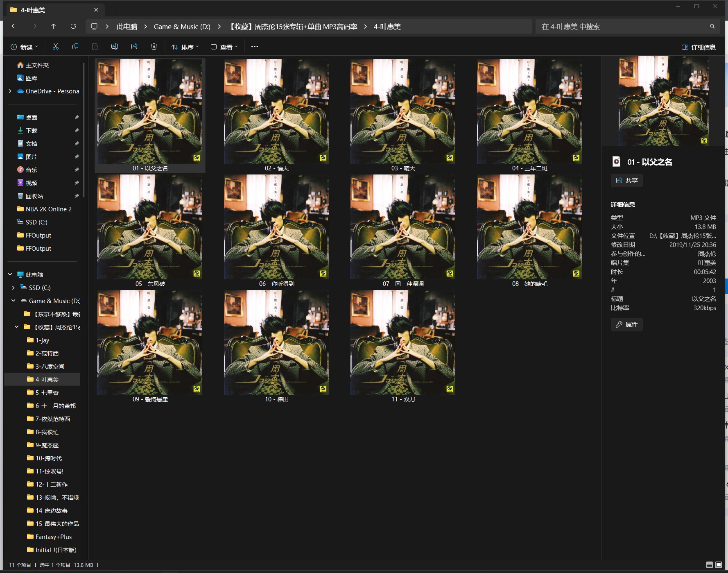Select the file 02 - 懦夫
This screenshot has width=728, height=573.
point(276,116)
